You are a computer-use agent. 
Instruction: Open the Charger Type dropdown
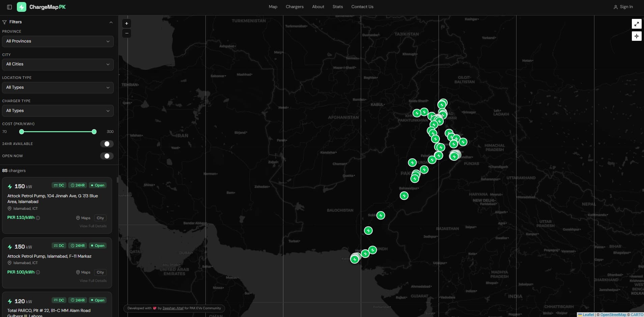point(58,111)
